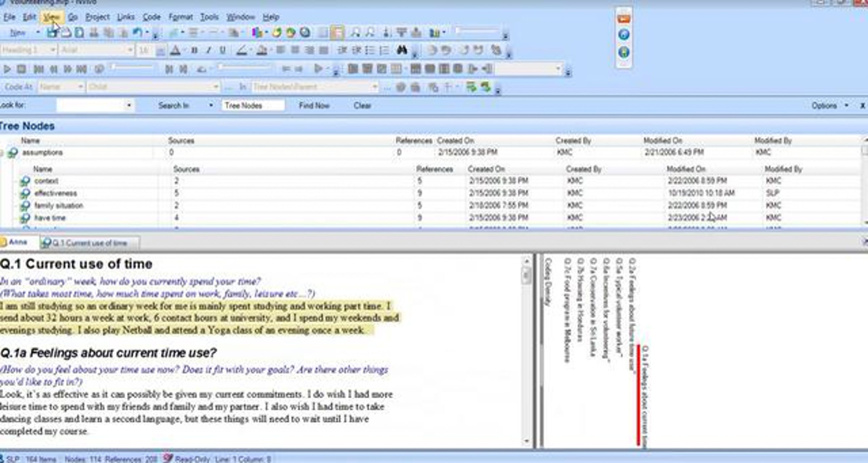Click the binoculars Find icon
868x463 pixels.
pos(402,50)
